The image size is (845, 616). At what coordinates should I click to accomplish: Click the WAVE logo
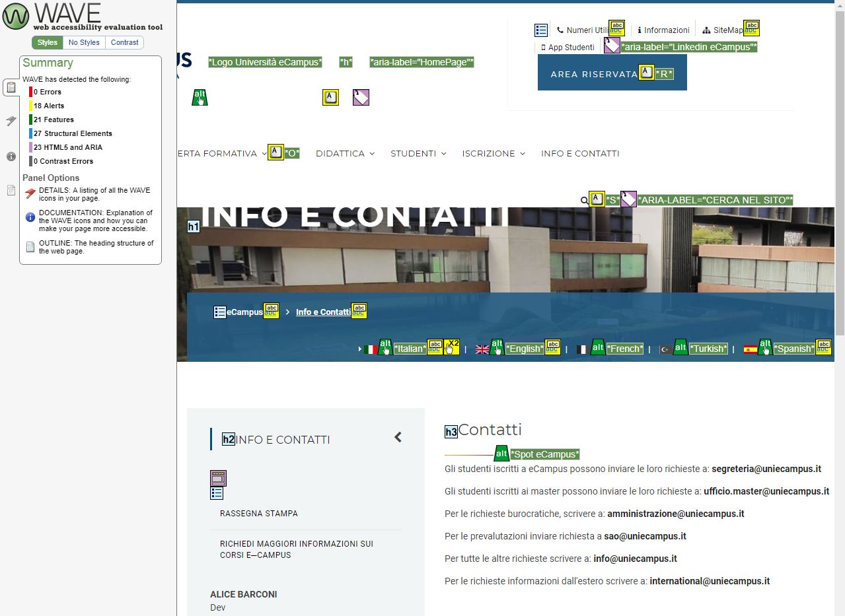tap(83, 17)
